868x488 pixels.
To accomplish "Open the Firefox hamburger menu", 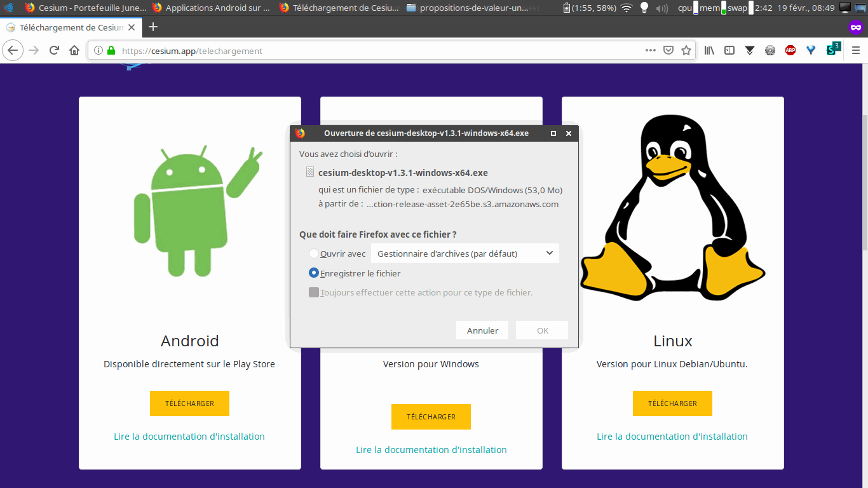I will point(855,50).
